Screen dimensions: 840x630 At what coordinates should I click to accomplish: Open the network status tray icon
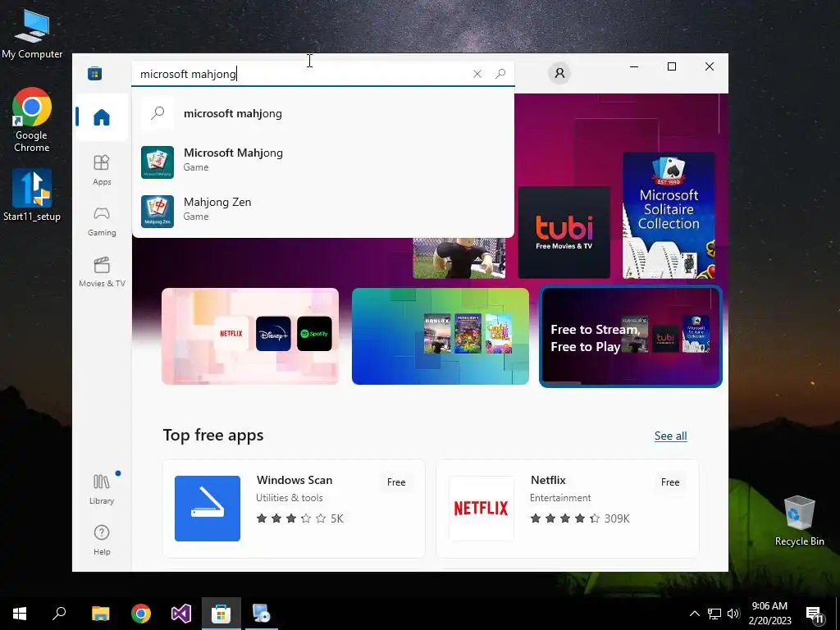point(714,614)
